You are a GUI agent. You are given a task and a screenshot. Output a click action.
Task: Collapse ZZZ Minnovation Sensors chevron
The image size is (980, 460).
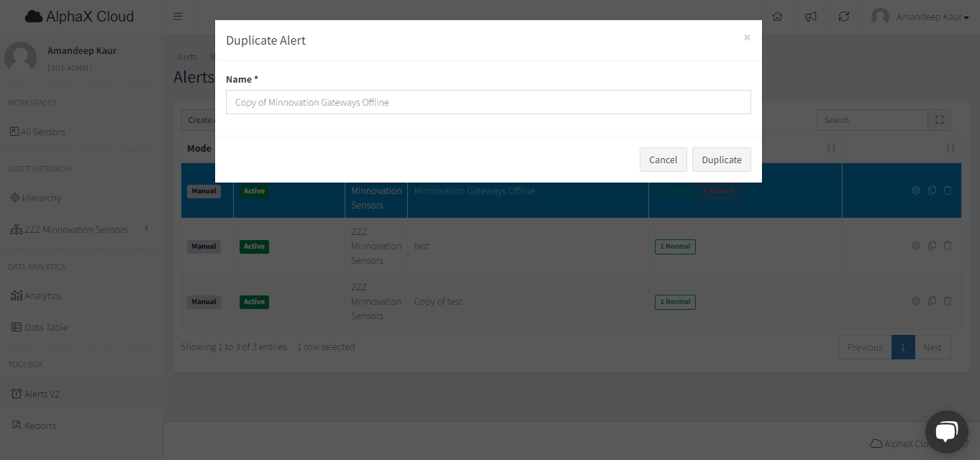146,229
